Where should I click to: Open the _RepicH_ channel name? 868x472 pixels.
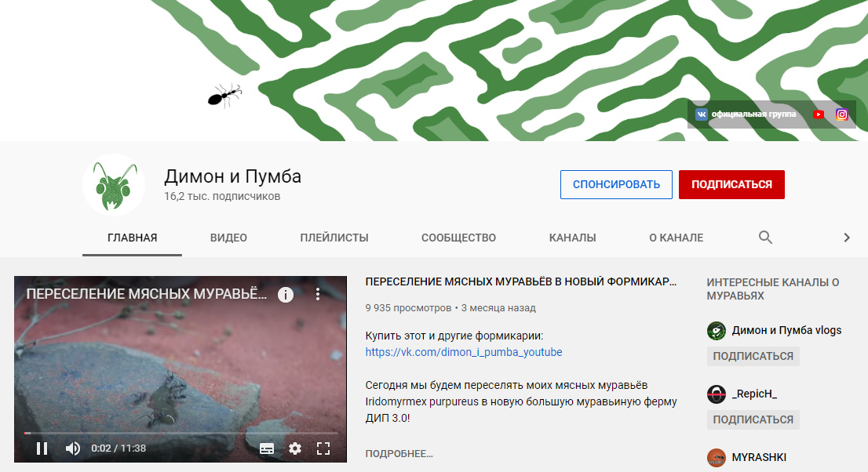(x=754, y=394)
